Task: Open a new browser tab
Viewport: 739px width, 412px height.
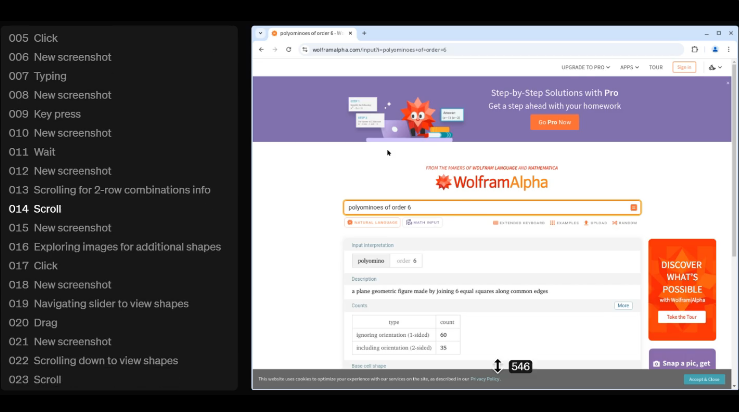Action: pos(364,33)
